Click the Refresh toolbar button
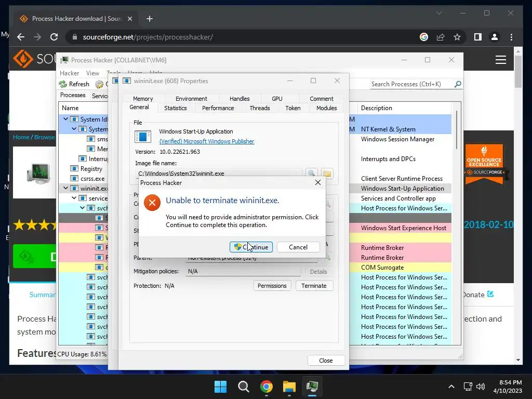 pos(74,84)
